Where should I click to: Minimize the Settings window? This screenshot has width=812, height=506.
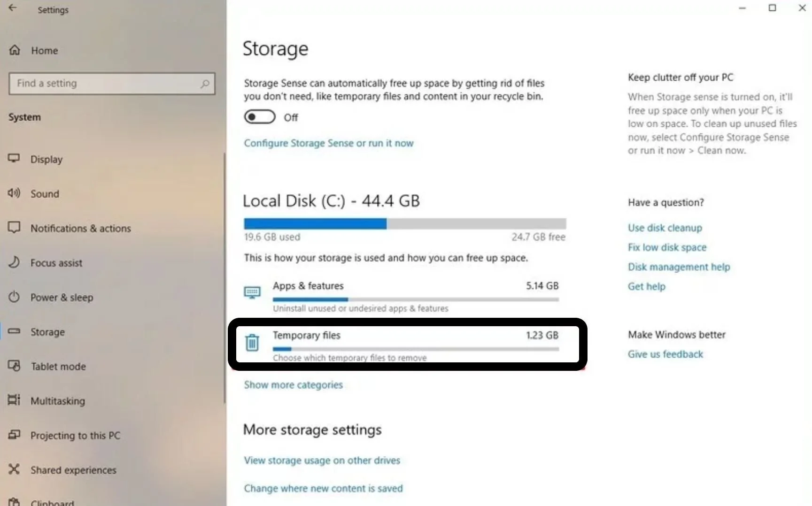pos(742,8)
